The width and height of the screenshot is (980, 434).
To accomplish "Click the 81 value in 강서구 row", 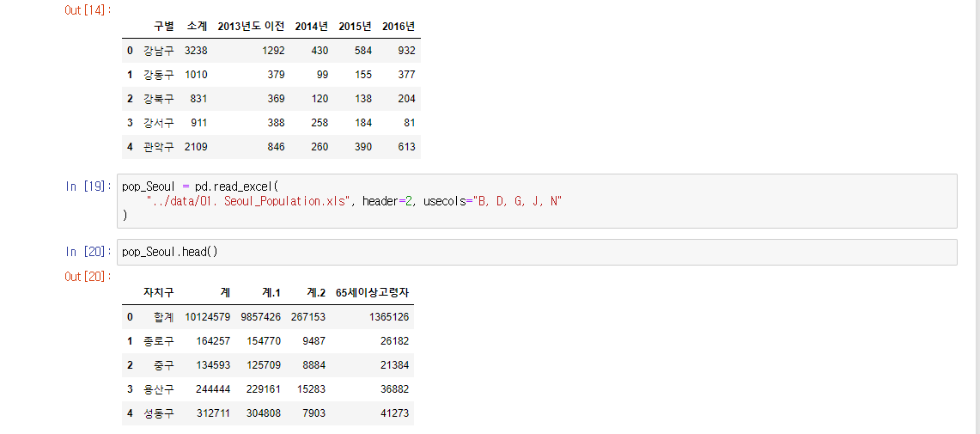I will (410, 123).
